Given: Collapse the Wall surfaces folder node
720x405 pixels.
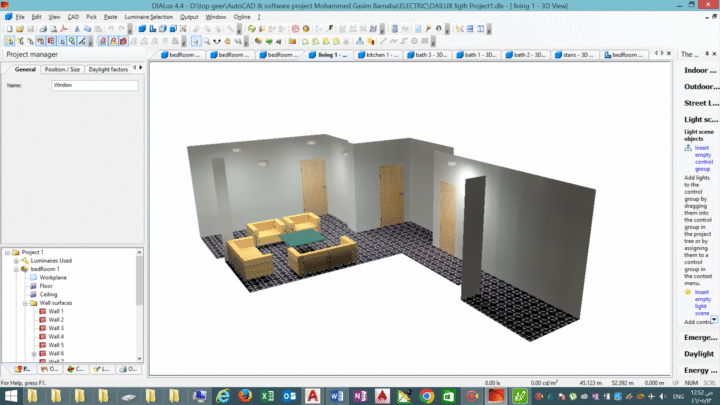Looking at the screenshot, I should [25, 303].
